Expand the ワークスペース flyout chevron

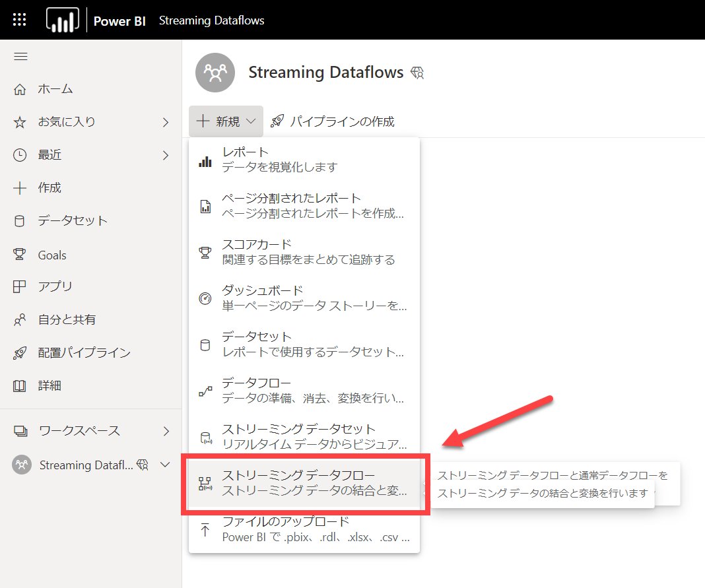(166, 431)
